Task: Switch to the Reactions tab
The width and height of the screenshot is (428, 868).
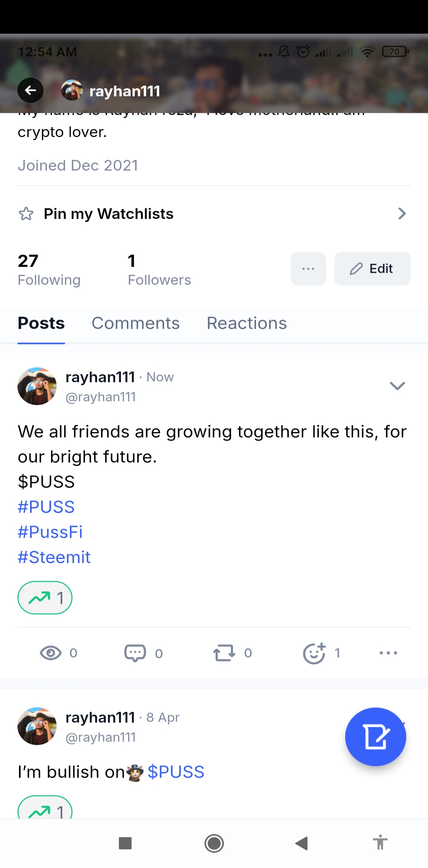Action: (246, 323)
